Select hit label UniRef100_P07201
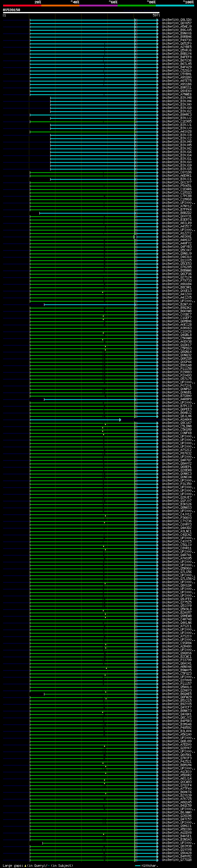Screen dimensions: 197x868 tap(176, 386)
